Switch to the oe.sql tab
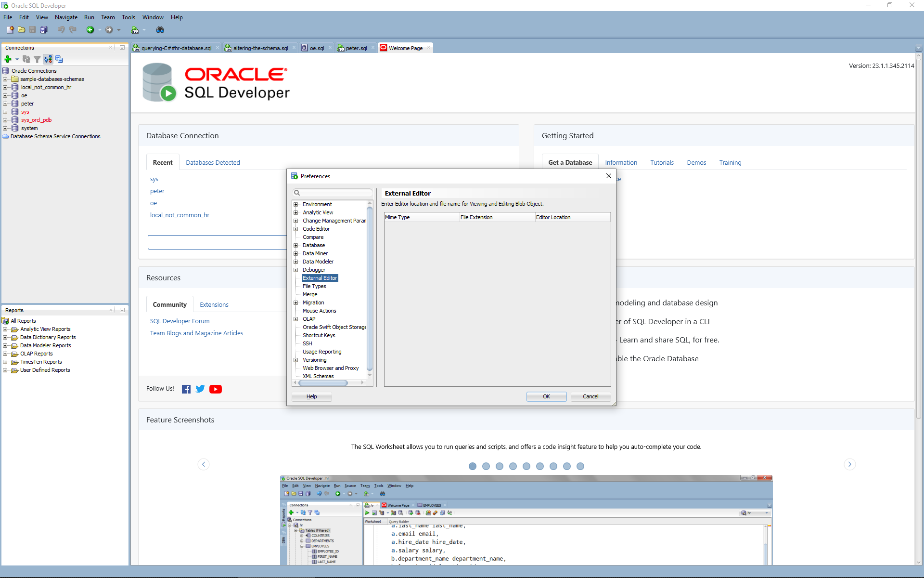This screenshot has height=578, width=924. point(317,48)
